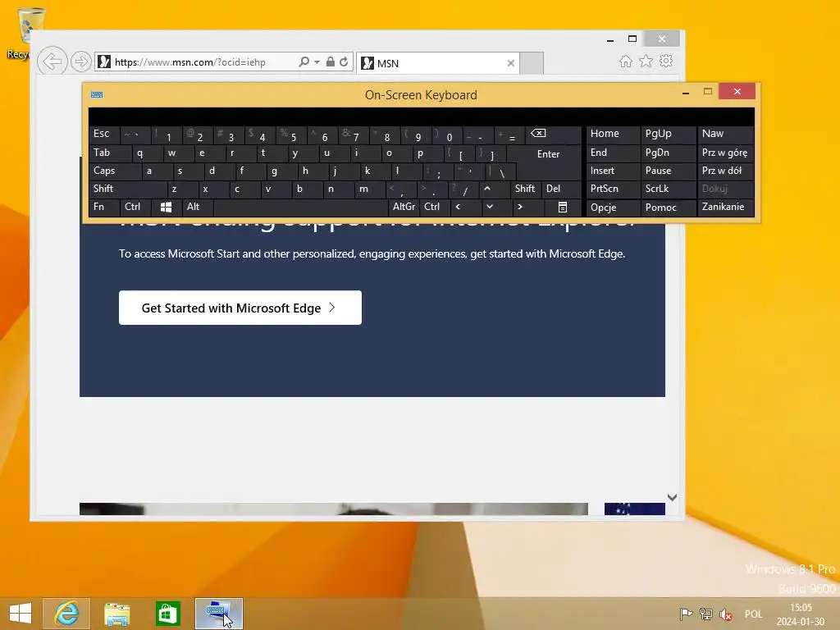Open File Explorer from taskbar
The image size is (840, 630).
point(116,614)
